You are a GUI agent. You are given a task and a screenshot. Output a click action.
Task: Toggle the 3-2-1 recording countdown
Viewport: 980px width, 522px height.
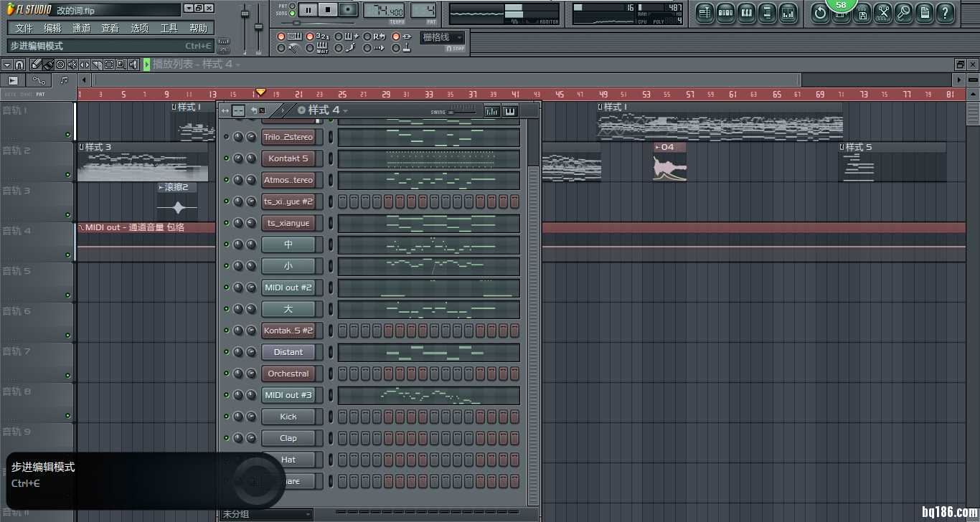(310, 37)
